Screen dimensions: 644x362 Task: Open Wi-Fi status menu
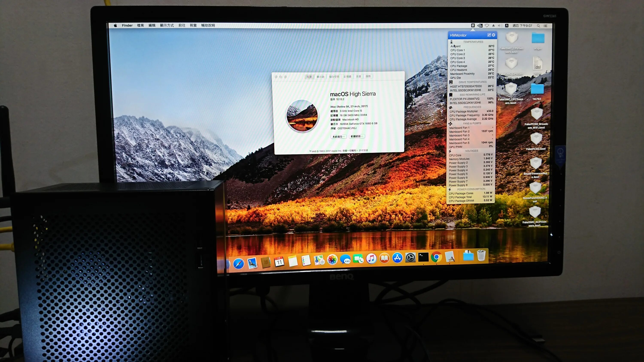point(487,26)
